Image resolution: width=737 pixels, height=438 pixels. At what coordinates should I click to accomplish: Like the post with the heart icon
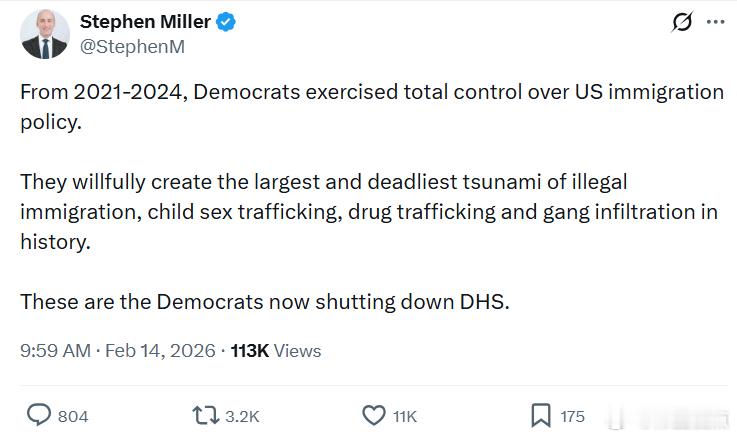point(373,415)
